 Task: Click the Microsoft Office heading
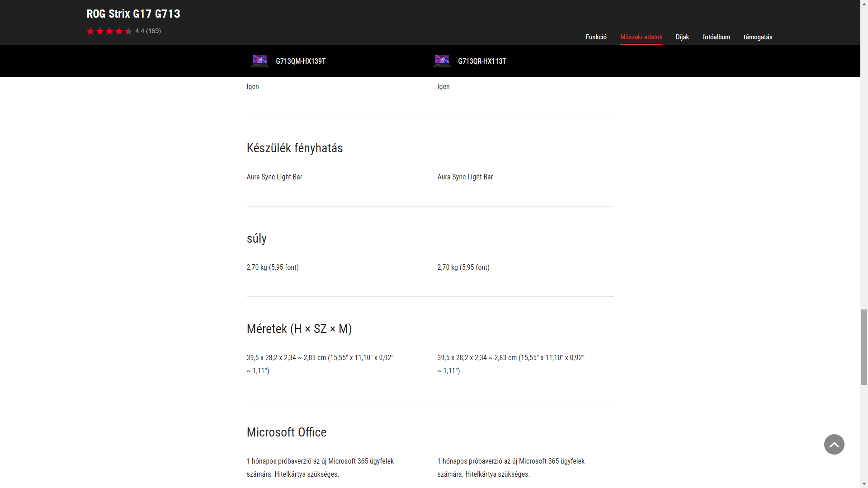(287, 432)
